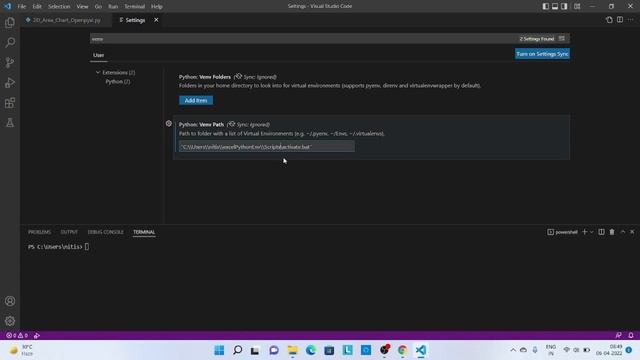Select the powershell terminal label
Viewport: 640px width, 360px height.
click(562, 232)
